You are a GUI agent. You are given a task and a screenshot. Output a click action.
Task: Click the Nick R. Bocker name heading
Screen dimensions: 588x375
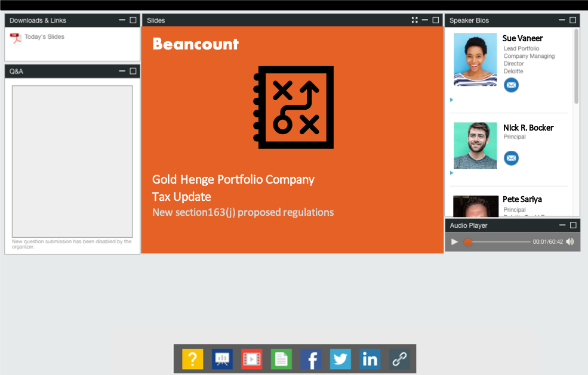(x=528, y=128)
